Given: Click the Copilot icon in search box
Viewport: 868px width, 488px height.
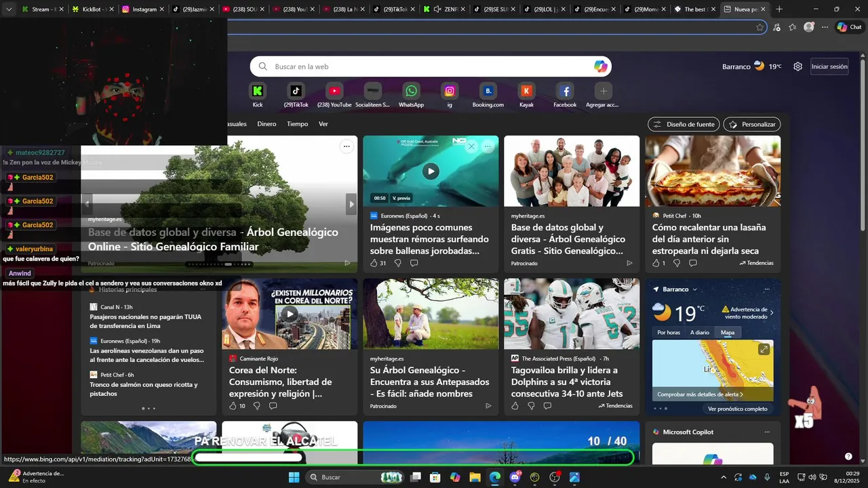Looking at the screenshot, I should click(x=601, y=66).
